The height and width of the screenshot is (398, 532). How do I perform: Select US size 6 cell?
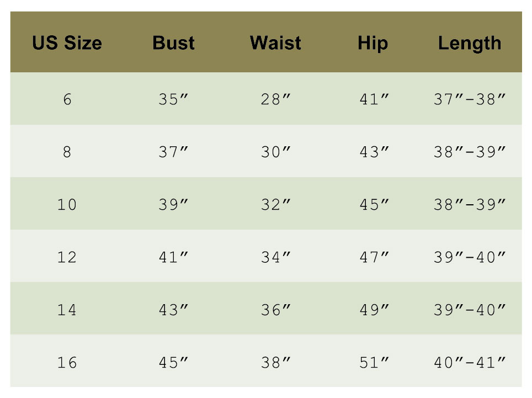[x=67, y=100]
